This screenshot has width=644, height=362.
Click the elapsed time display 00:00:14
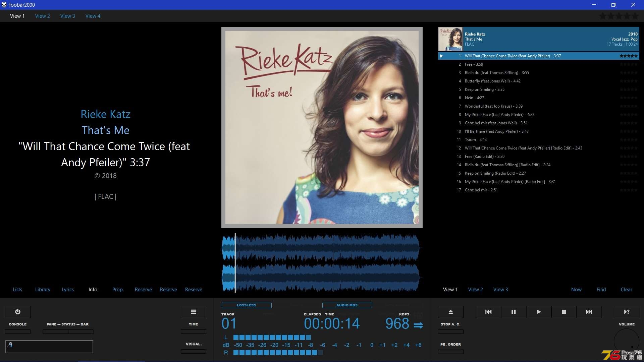click(332, 323)
